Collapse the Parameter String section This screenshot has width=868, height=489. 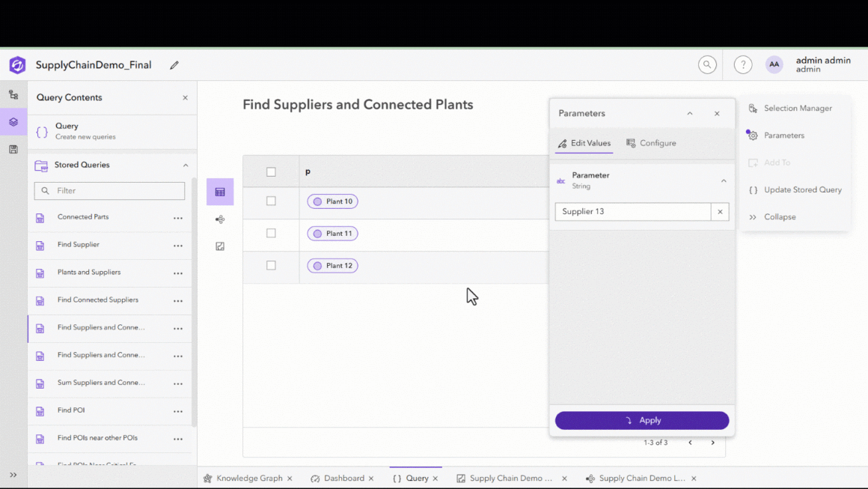pos(724,181)
